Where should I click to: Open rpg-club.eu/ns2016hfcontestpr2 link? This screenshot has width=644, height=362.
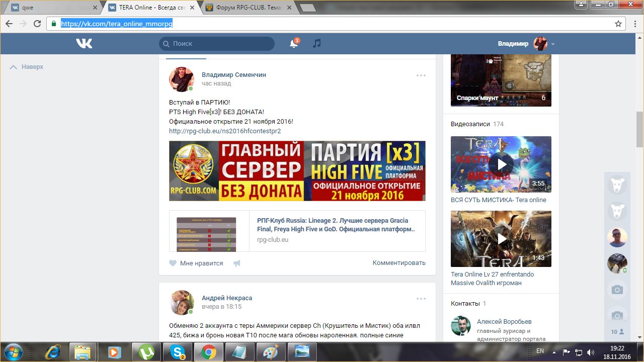click(x=225, y=131)
